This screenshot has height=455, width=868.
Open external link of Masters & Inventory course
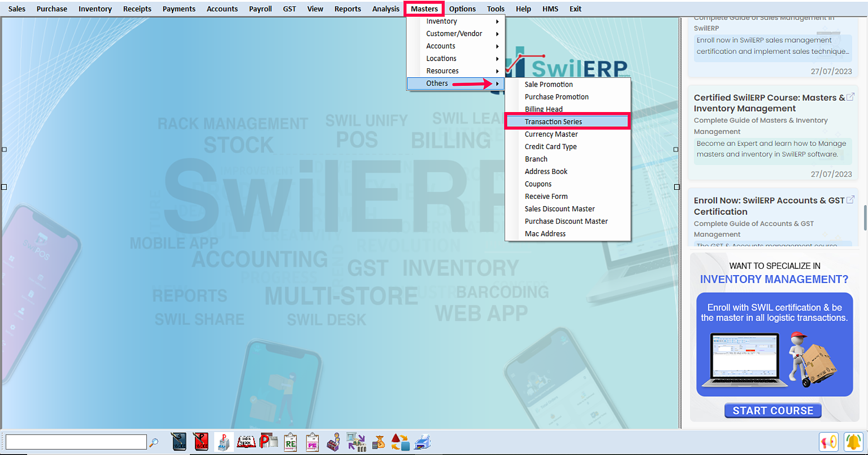[x=850, y=97]
